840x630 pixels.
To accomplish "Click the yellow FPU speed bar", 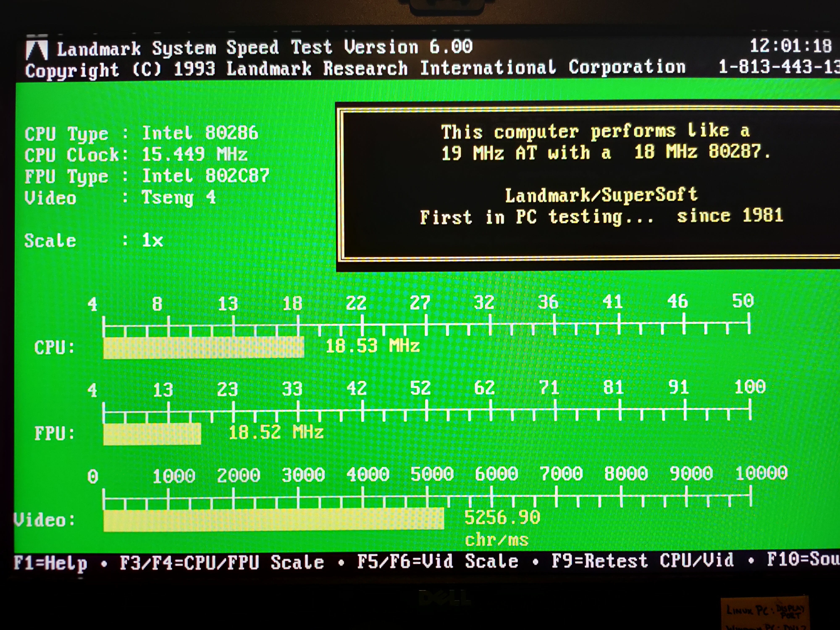I will tap(152, 434).
